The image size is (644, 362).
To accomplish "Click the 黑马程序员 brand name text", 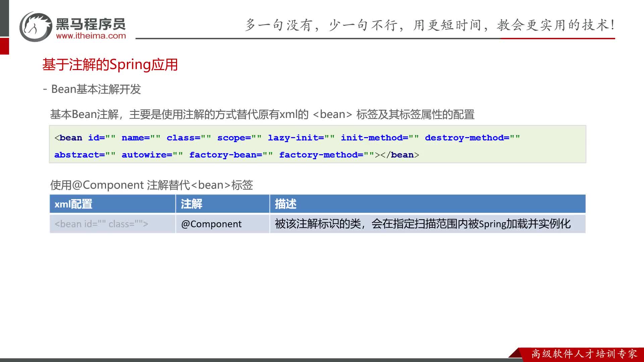I will pos(91,24).
